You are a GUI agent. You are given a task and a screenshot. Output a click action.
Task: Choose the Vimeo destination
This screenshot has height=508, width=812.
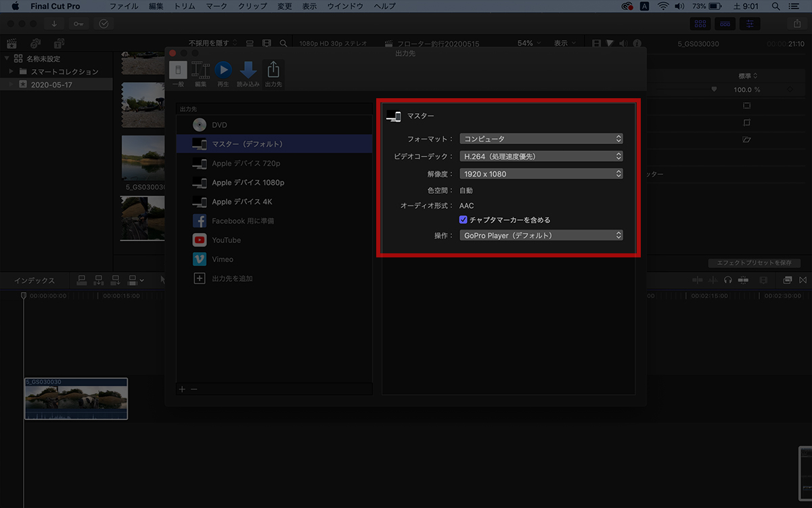click(x=222, y=259)
